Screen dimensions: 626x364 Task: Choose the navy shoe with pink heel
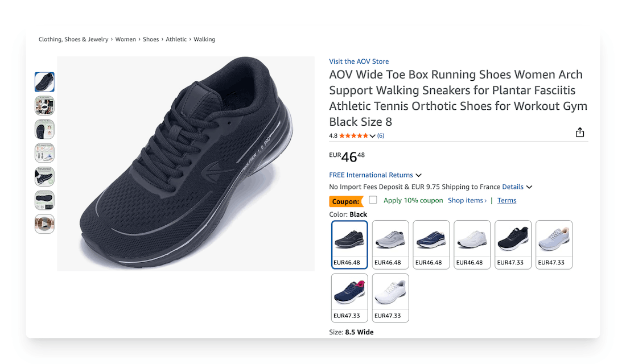(349, 293)
